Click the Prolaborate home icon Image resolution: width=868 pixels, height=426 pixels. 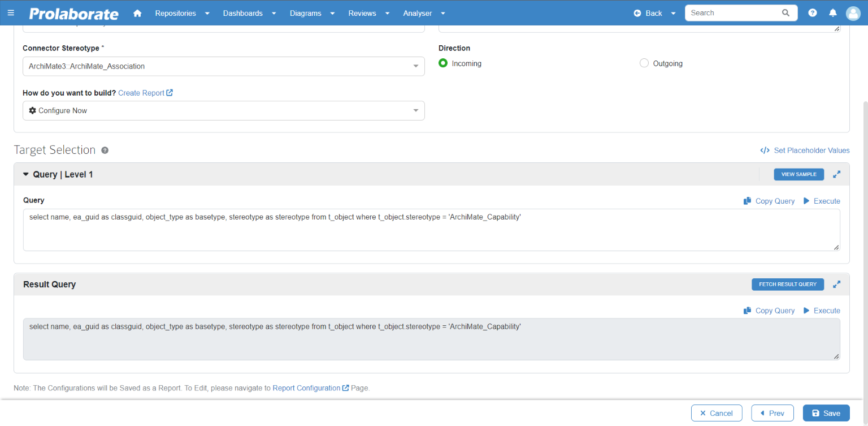click(137, 12)
